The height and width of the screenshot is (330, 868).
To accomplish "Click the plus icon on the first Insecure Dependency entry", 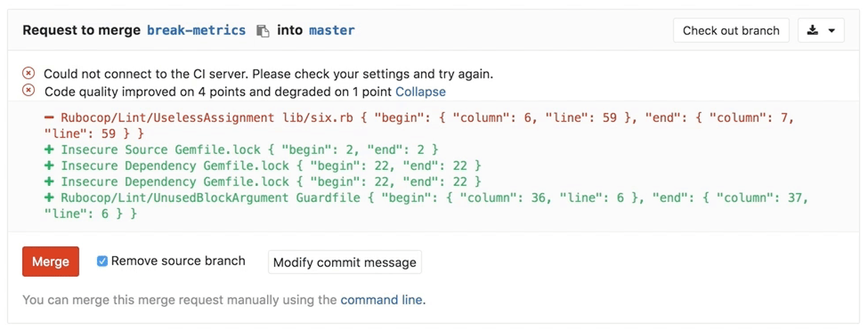I will point(49,165).
